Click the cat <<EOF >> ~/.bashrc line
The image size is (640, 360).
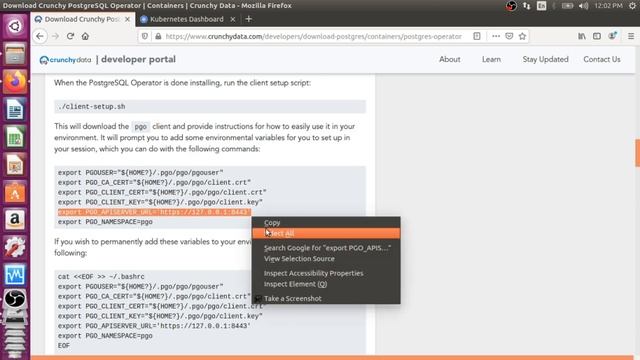[x=101, y=277]
